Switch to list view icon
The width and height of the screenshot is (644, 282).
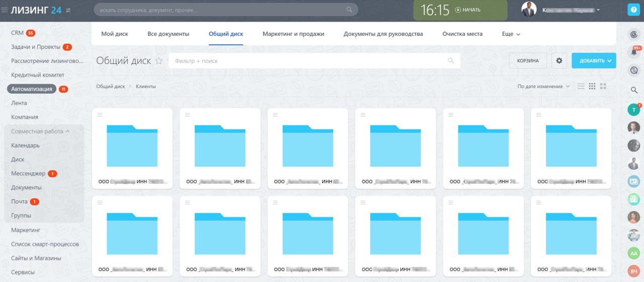click(581, 87)
